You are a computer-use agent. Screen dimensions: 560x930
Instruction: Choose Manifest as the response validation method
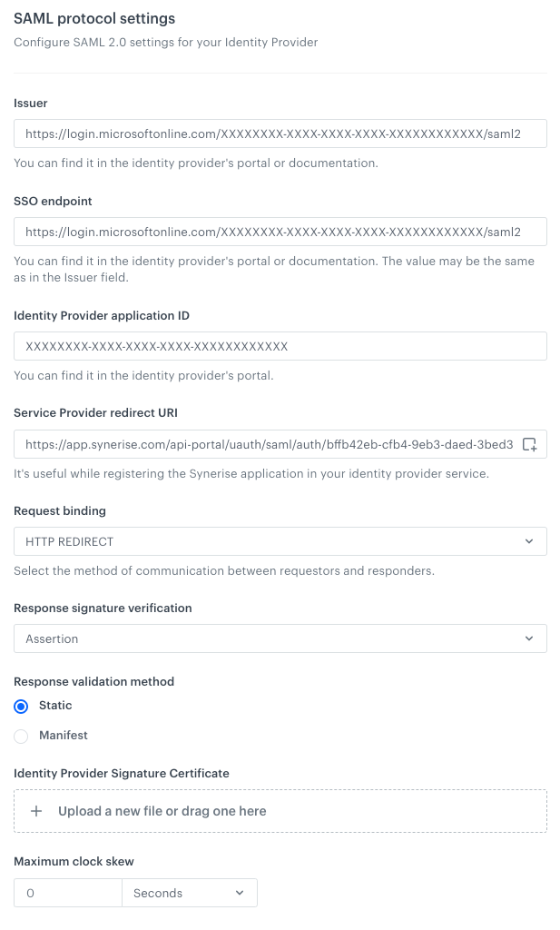20,736
